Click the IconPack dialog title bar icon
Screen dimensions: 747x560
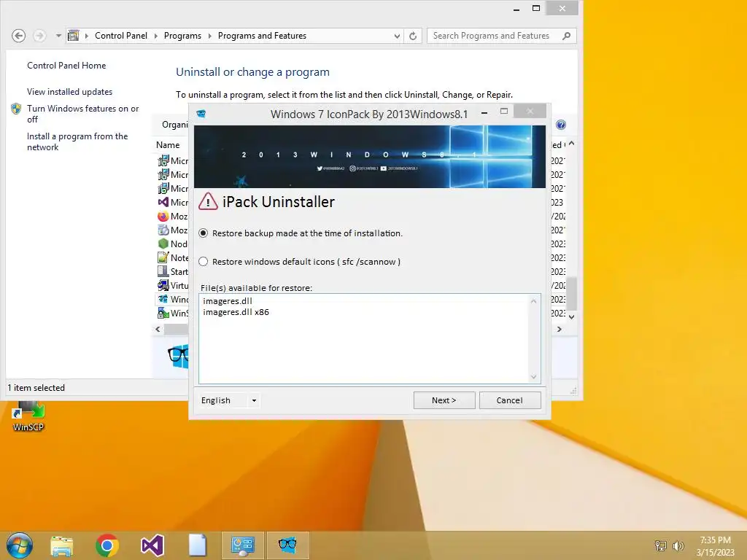[x=201, y=114]
